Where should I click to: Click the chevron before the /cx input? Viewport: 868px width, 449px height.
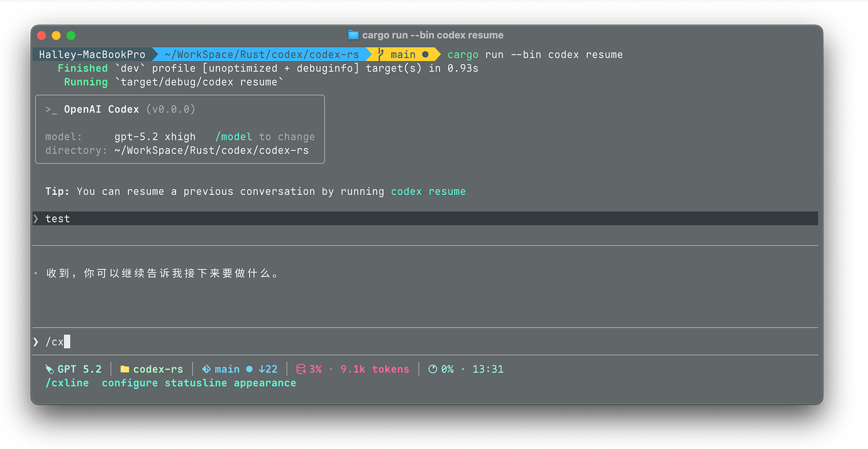point(36,342)
